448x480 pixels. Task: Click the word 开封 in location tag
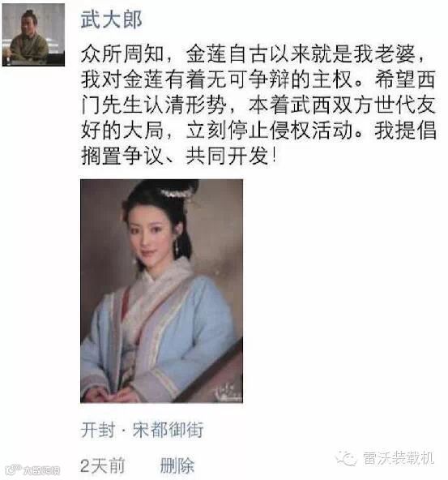pyautogui.click(x=98, y=430)
